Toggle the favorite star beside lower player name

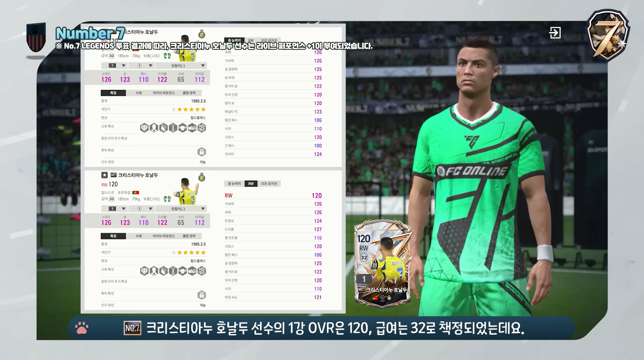(x=104, y=175)
